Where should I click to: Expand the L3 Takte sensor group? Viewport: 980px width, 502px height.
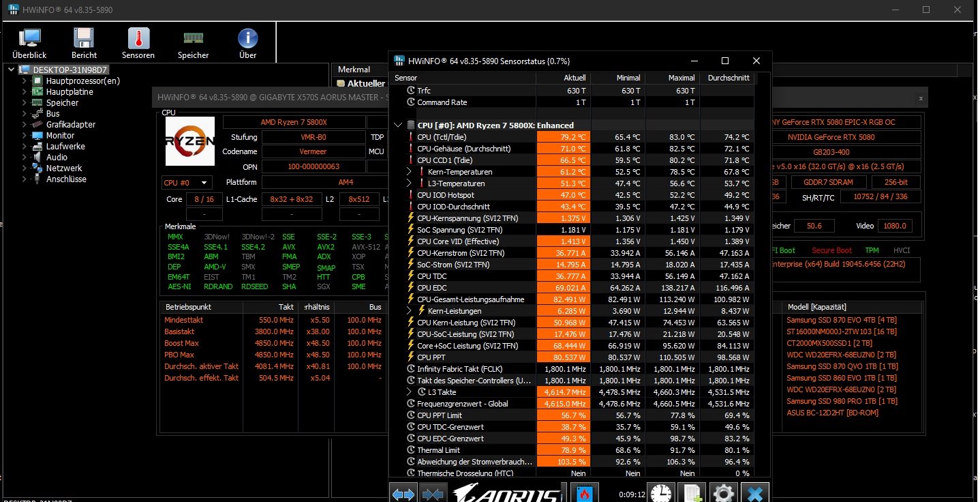coord(409,392)
